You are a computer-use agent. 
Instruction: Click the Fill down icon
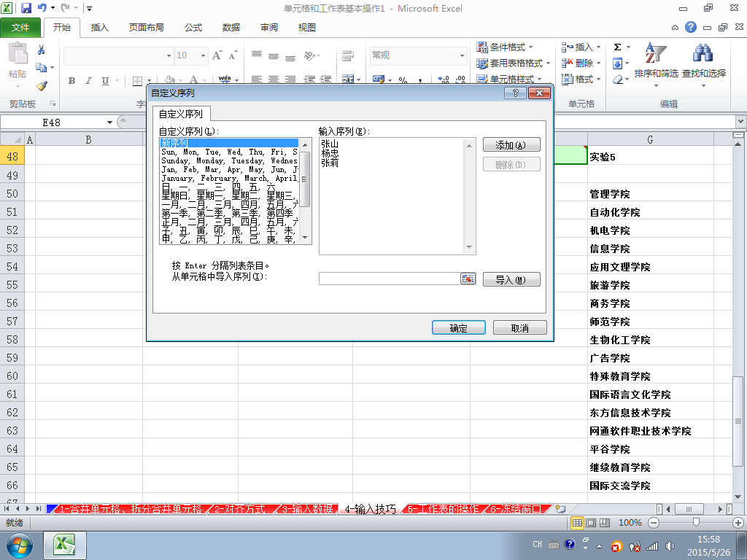coord(617,63)
